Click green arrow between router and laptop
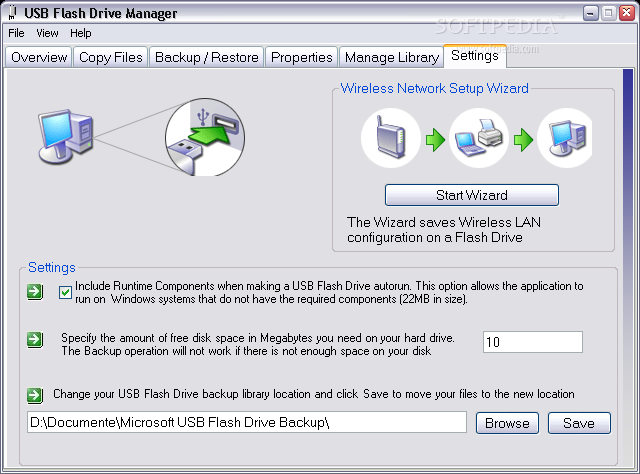The height and width of the screenshot is (474, 640). (x=435, y=140)
